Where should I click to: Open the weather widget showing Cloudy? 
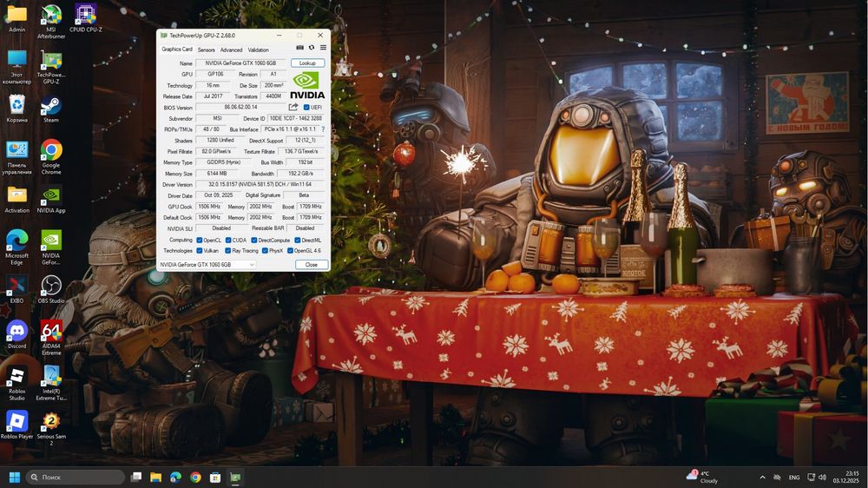pos(702,477)
